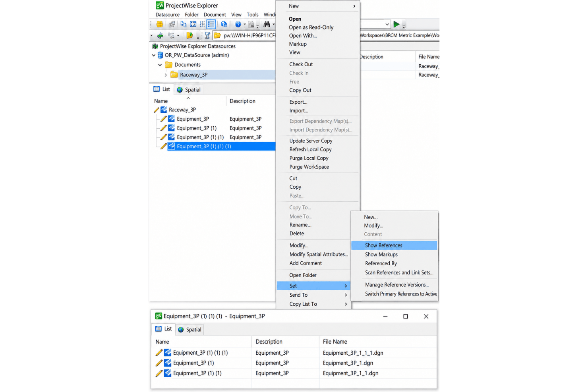
Task: Choose Show References in the submenu
Action: click(394, 245)
